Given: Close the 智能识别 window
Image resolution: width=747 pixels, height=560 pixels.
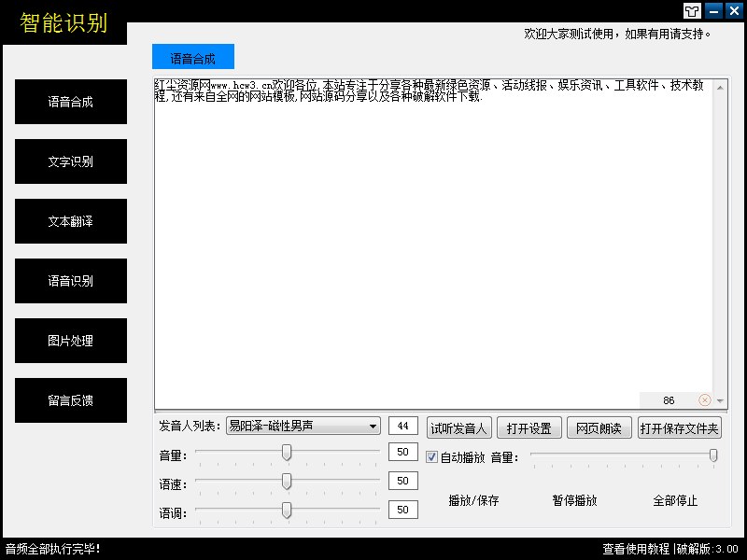Looking at the screenshot, I should (734, 10).
